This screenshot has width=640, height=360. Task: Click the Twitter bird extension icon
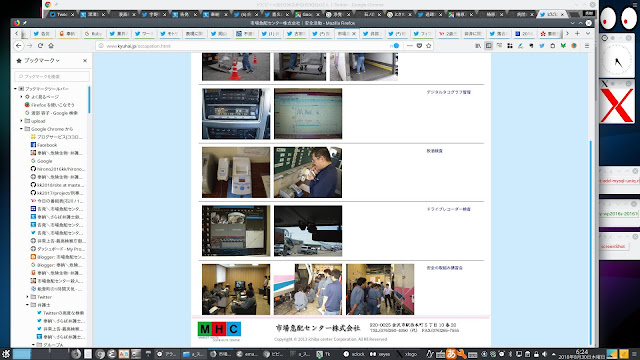click(542, 46)
